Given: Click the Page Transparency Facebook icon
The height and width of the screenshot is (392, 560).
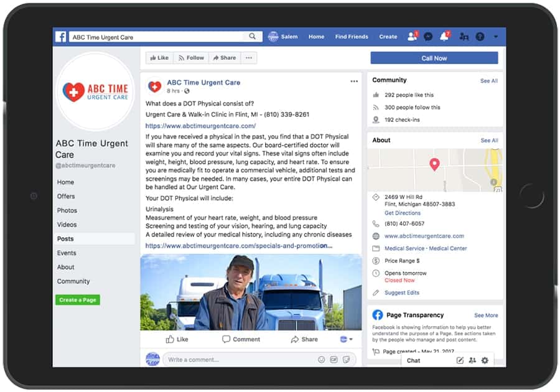Looking at the screenshot, I should pos(378,315).
